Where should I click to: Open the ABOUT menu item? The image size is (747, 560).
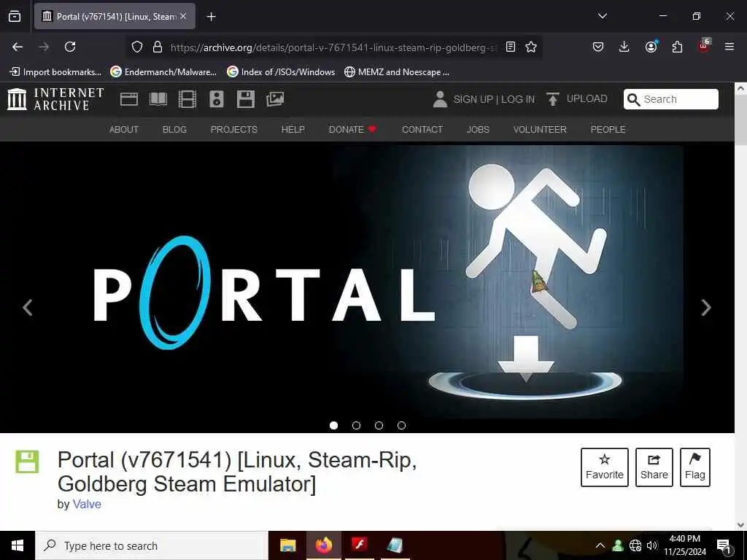(124, 130)
